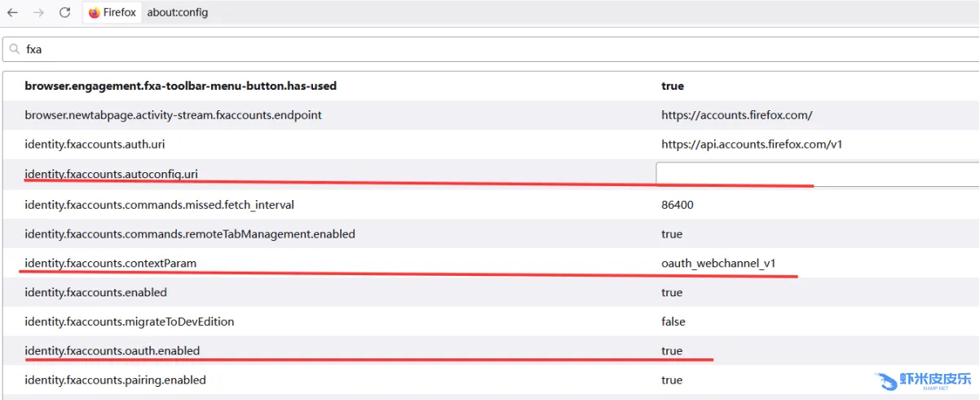
Task: Focus the preference search field containing fxa
Action: tap(489, 49)
